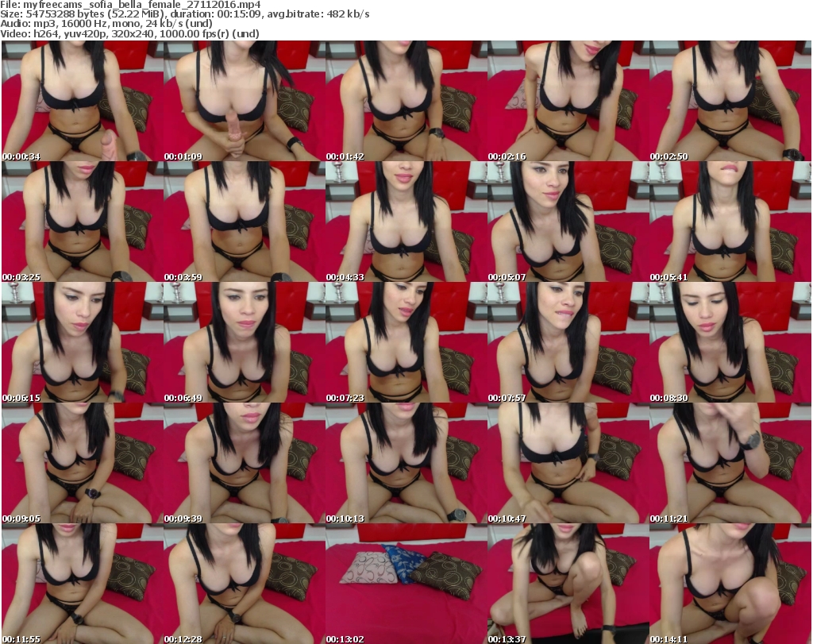This screenshot has height=644, width=813.
Task: Select the frame marked 00:01:42
Action: (406, 101)
